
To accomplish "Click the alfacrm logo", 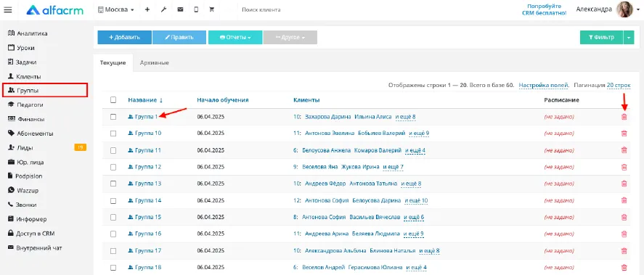I will 54,10.
